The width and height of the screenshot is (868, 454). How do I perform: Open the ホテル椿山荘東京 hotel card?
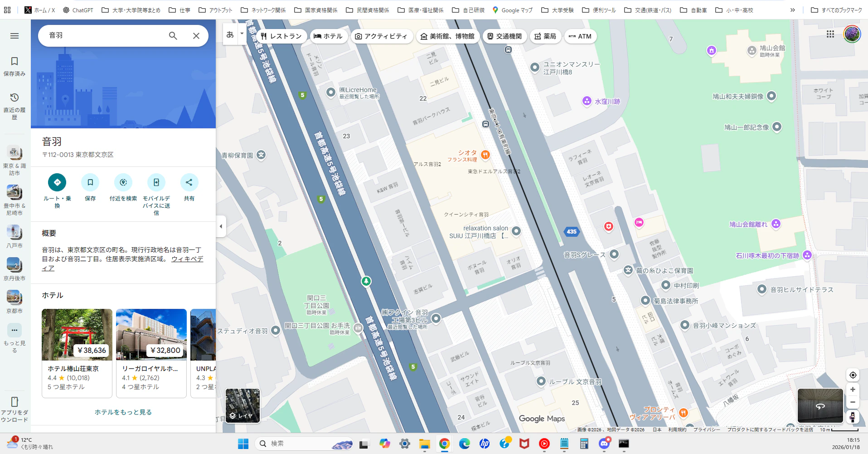pyautogui.click(x=77, y=353)
